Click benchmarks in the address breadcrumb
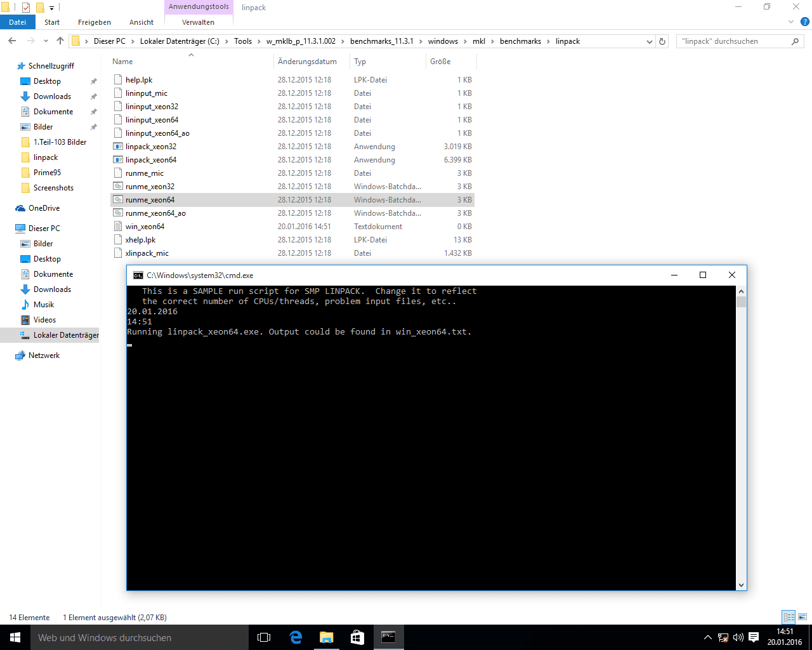 520,41
